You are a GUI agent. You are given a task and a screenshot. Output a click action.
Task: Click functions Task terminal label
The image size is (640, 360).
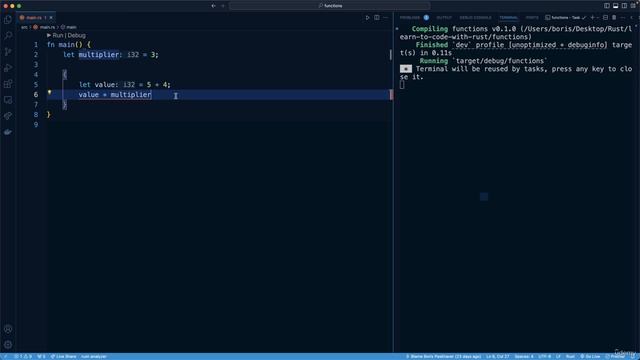tap(565, 18)
